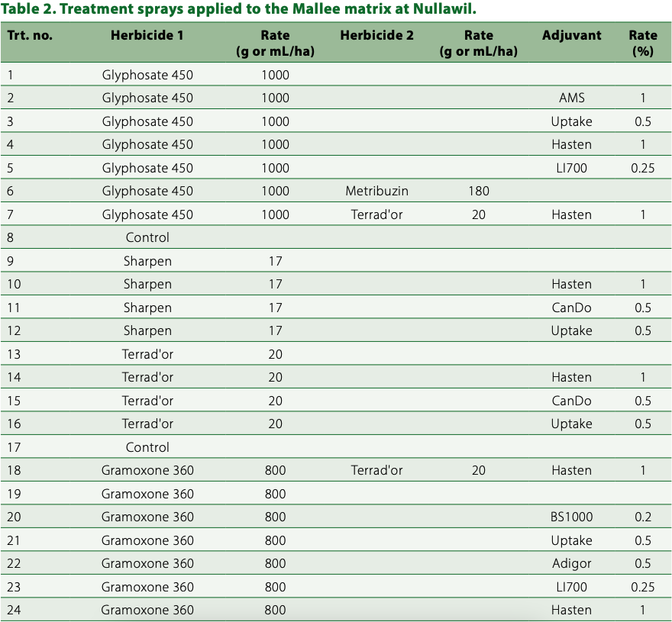
Task: Click the 180 rate value for Metribuzin
Action: [x=479, y=191]
